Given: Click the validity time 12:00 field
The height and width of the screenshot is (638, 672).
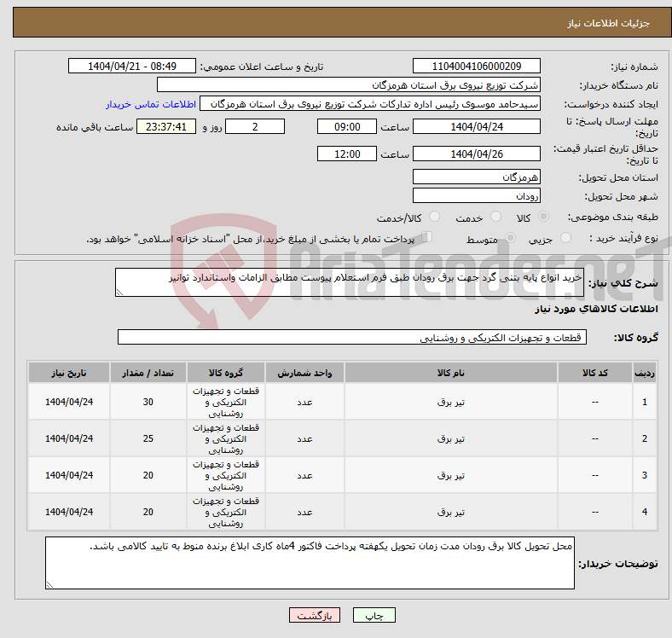Looking at the screenshot, I should [347, 154].
